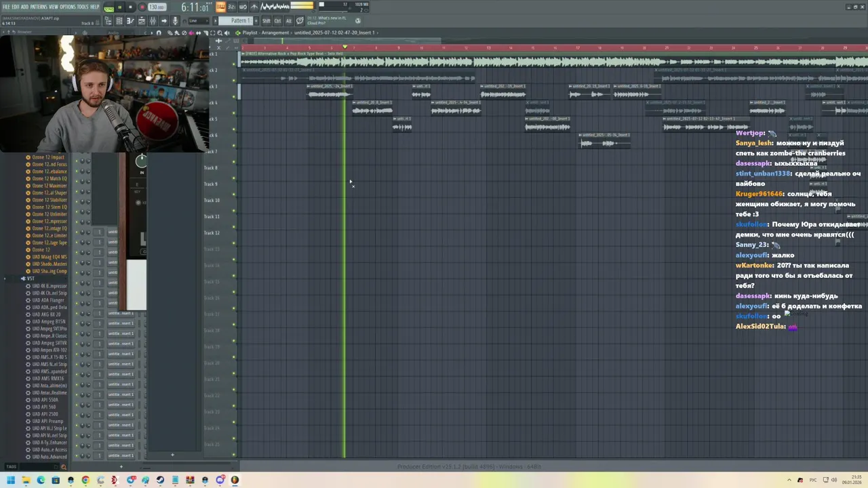Click the Ctrl button

[277, 21]
